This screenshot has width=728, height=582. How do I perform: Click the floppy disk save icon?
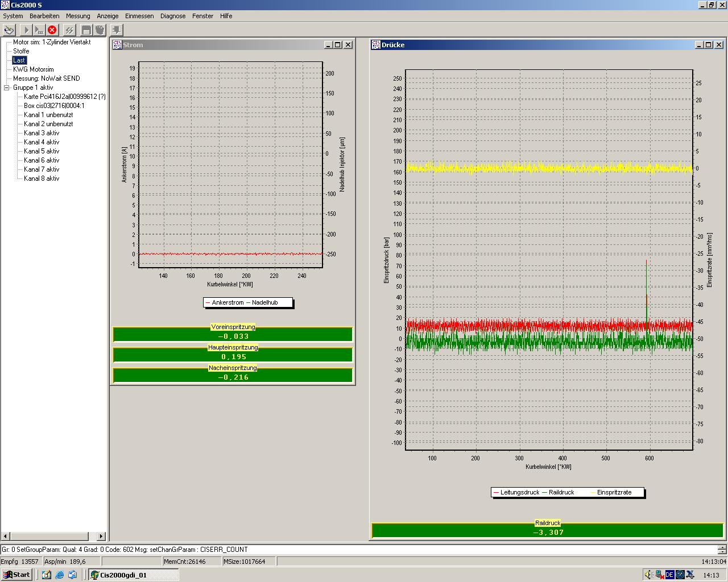[86, 30]
